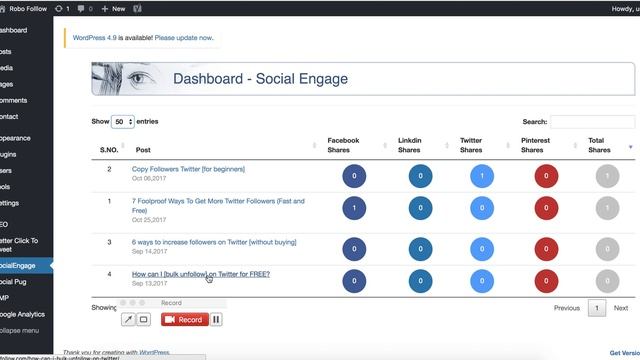Go to Previous page of table
This screenshot has height=360, width=640.
567,308
